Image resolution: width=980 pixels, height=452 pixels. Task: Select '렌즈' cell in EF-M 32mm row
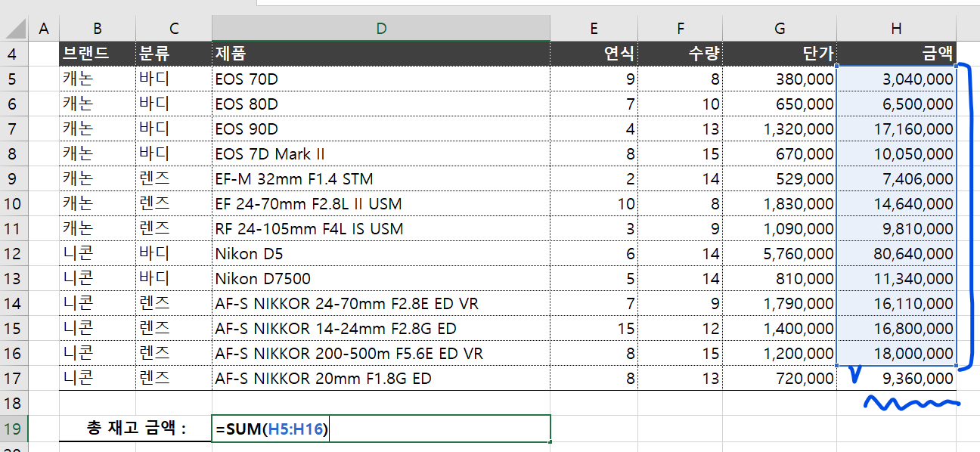coord(174,178)
